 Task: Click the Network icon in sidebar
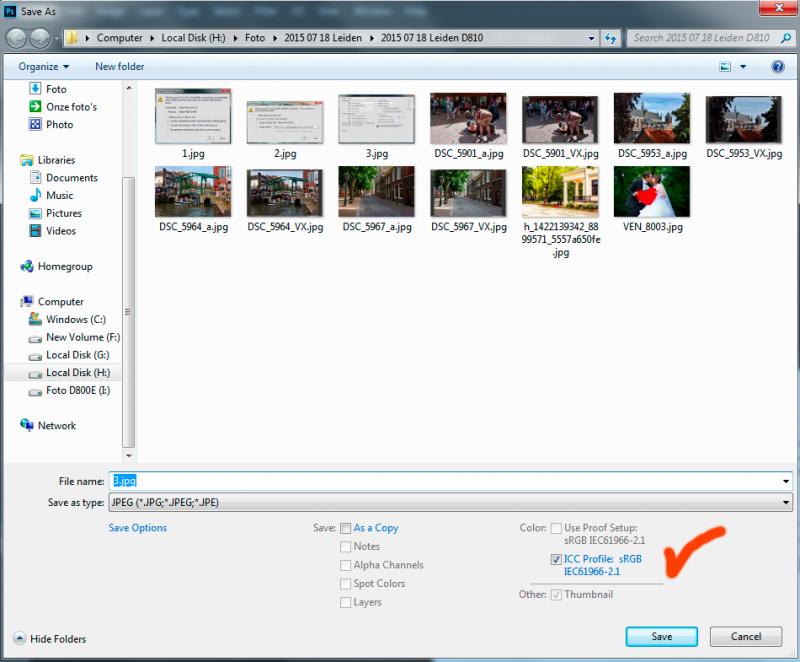pos(27,425)
